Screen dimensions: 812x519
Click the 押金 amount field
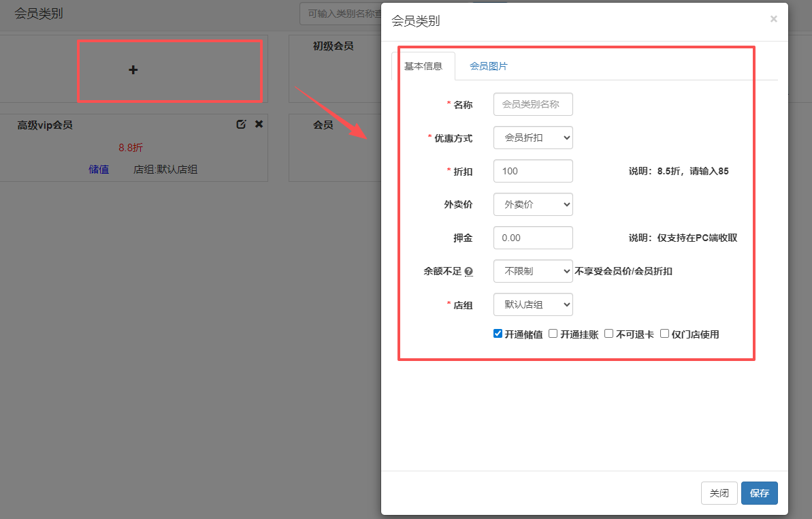[533, 238]
